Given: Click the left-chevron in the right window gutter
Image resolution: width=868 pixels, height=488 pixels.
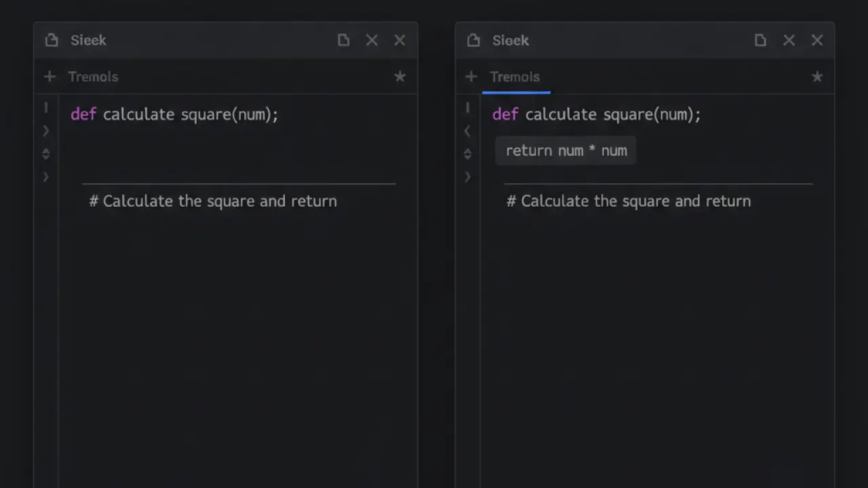Looking at the screenshot, I should click(x=467, y=131).
